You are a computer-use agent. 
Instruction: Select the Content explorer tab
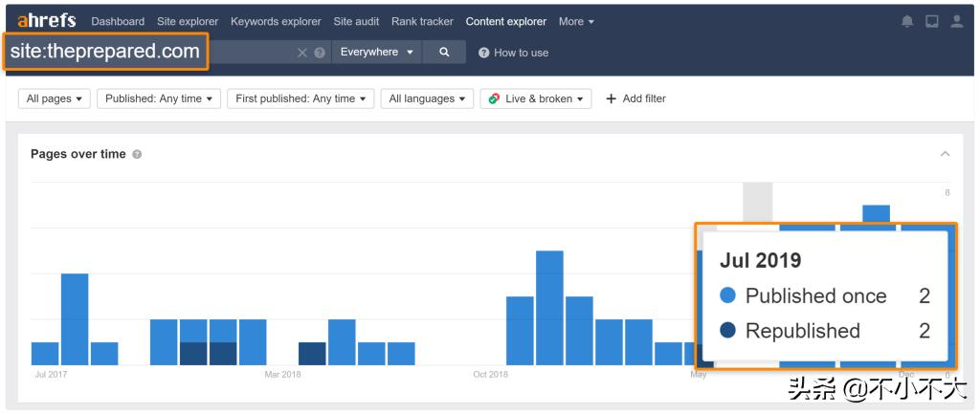(505, 21)
